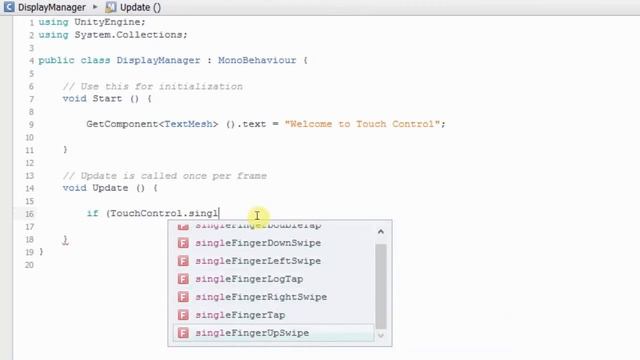
Task: Click the autocomplete scrollbar thumb
Action: 381,286
